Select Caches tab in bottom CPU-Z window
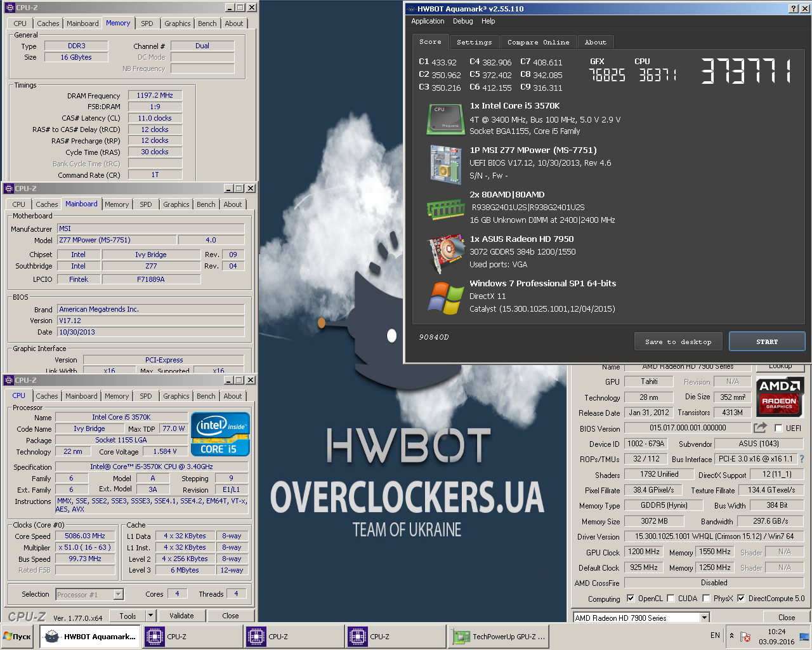Screen dimensions: 812x650 47,396
